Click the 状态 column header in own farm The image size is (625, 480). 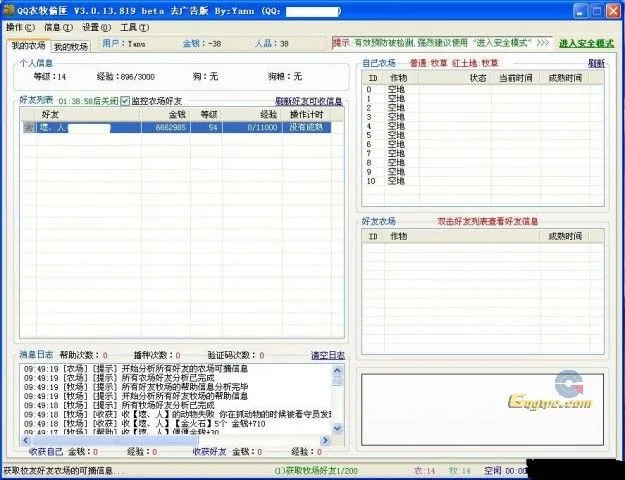(455, 78)
